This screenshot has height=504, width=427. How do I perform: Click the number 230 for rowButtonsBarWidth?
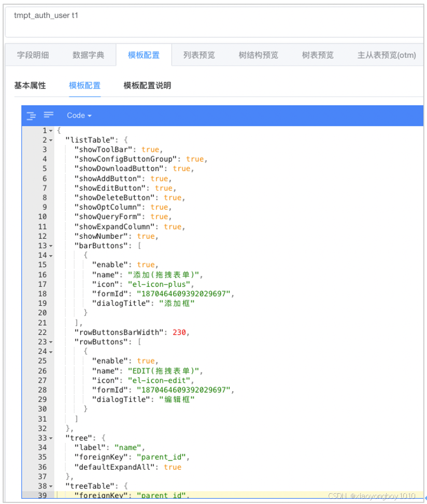tap(179, 333)
